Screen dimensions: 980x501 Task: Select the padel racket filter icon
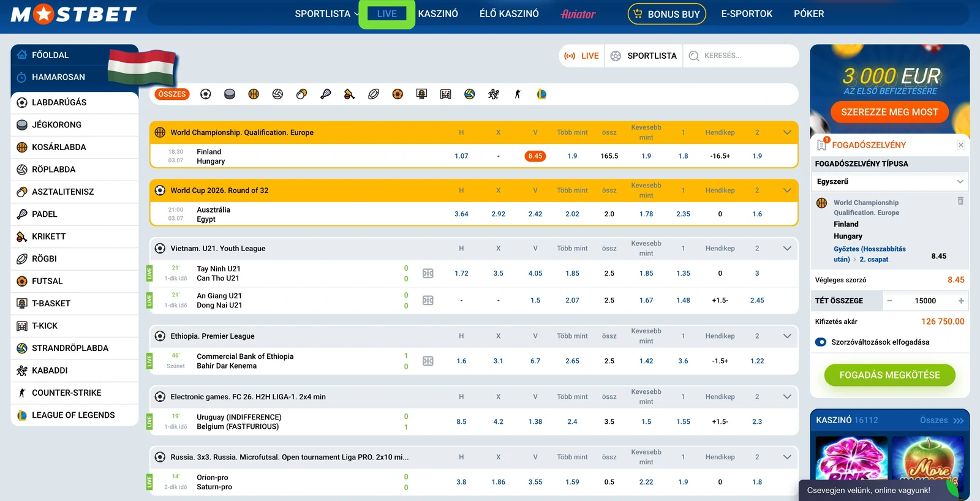(x=325, y=94)
